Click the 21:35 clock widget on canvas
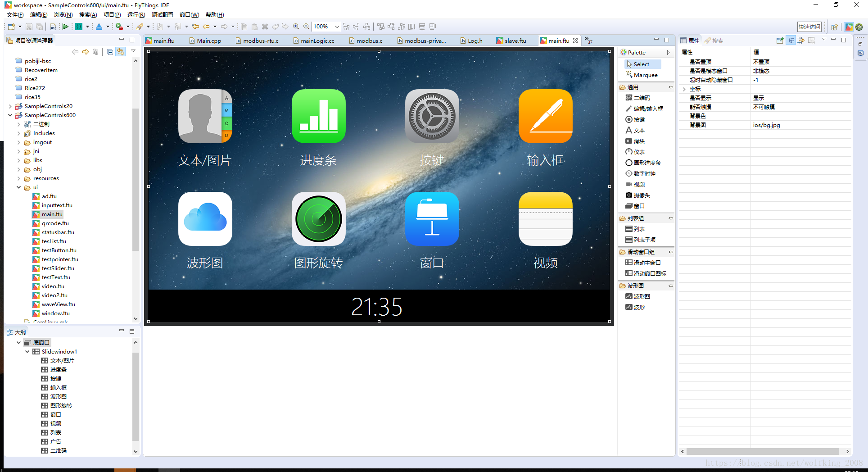The width and height of the screenshot is (868, 472). pos(377,307)
